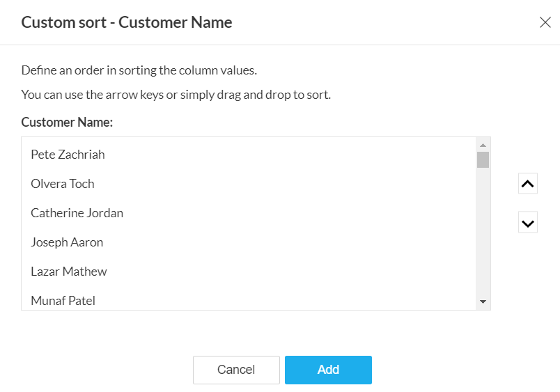Close the Custom sort dialog

pos(545,22)
